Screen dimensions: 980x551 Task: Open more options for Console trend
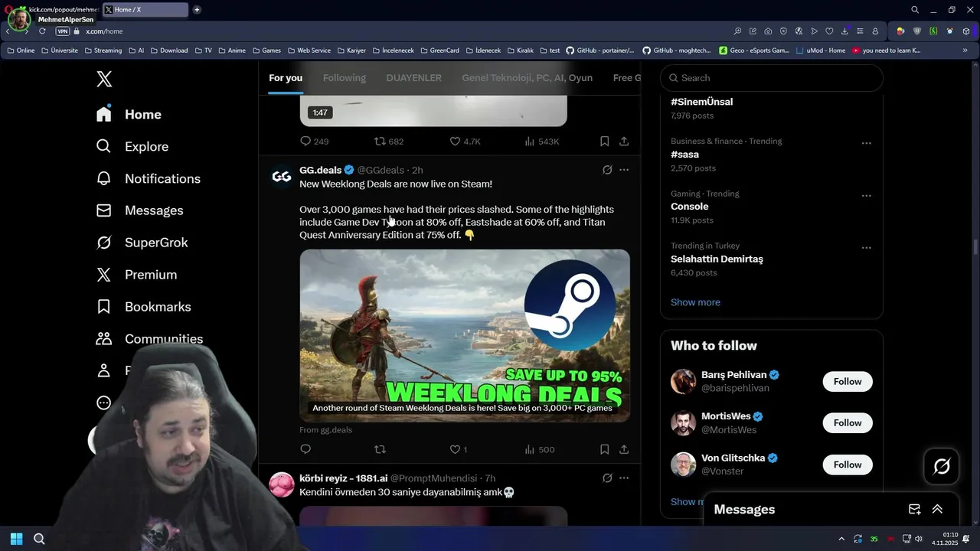pos(866,196)
